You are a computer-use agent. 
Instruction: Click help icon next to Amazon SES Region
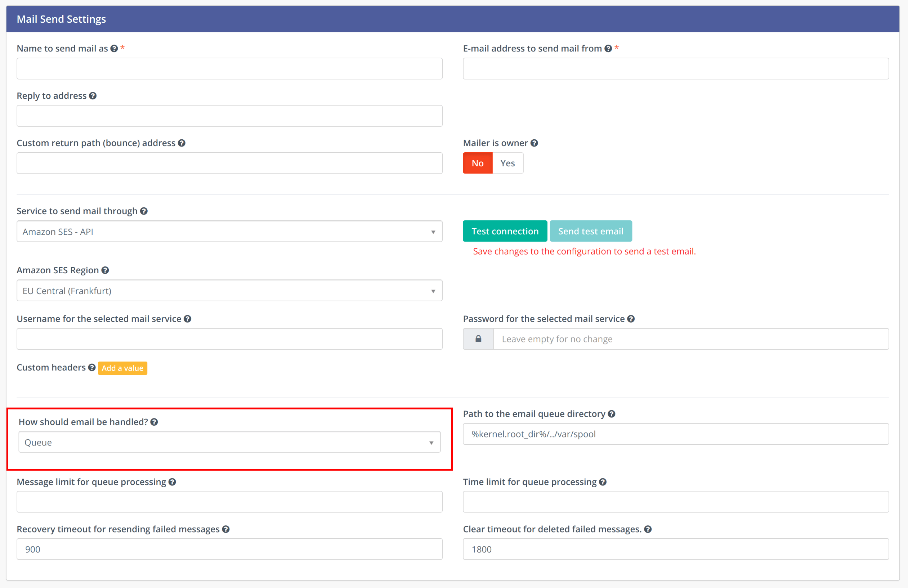(105, 270)
